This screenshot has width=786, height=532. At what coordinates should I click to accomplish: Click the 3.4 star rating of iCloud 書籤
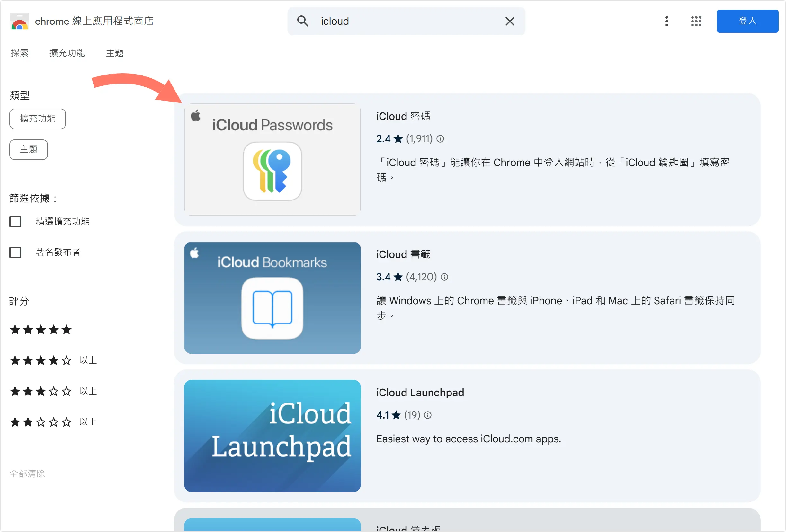tap(389, 277)
